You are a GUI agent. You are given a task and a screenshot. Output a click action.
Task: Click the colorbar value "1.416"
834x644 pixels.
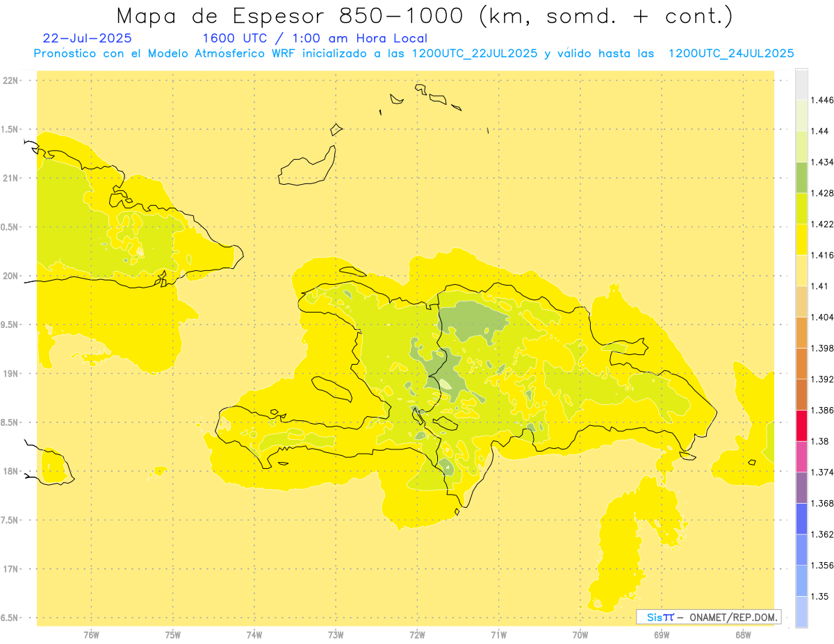[x=823, y=255]
